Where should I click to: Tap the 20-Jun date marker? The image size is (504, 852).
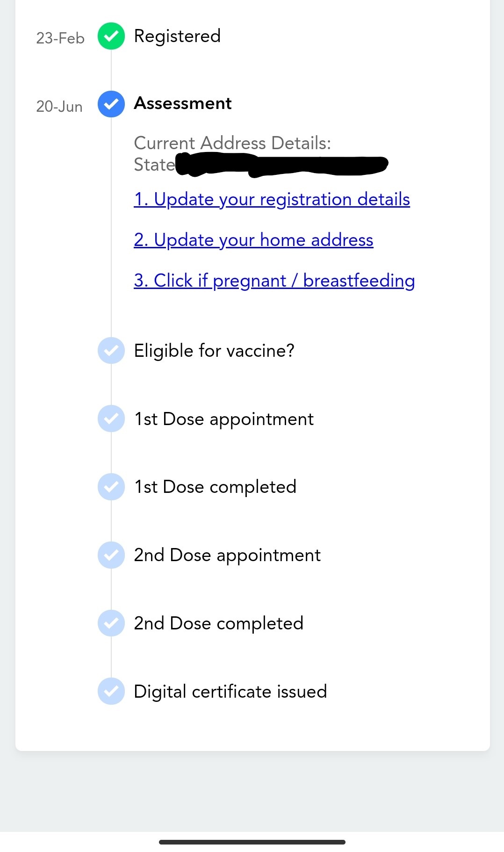59,106
